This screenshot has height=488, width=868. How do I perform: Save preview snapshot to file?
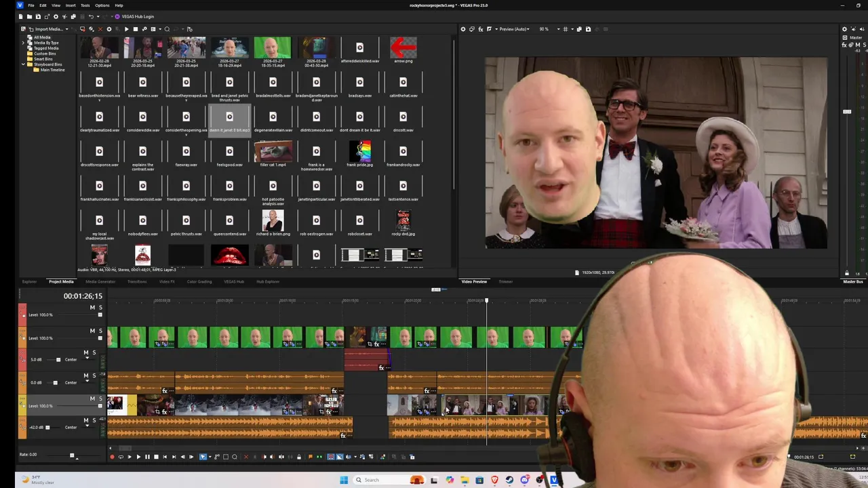coord(588,29)
